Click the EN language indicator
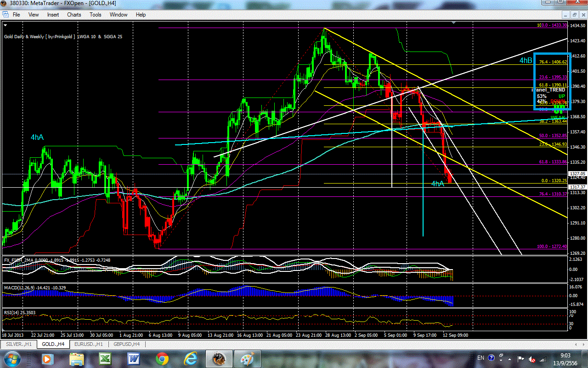 pos(481,358)
